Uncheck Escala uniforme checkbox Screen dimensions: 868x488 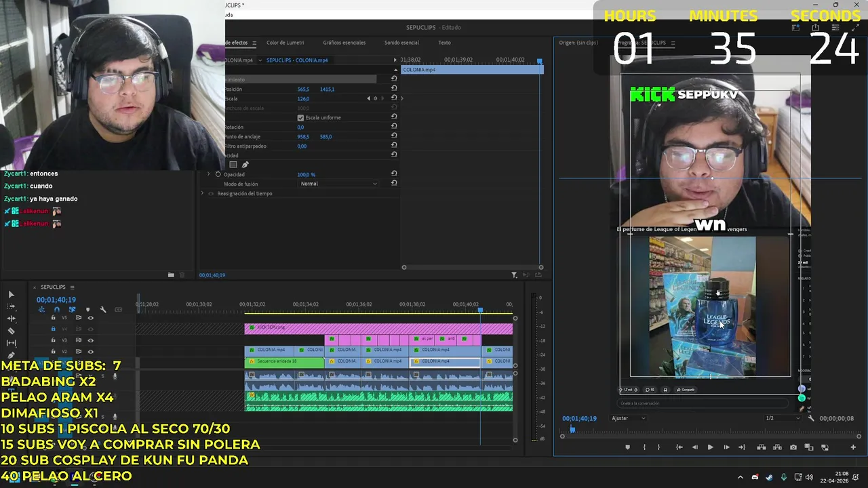click(300, 118)
